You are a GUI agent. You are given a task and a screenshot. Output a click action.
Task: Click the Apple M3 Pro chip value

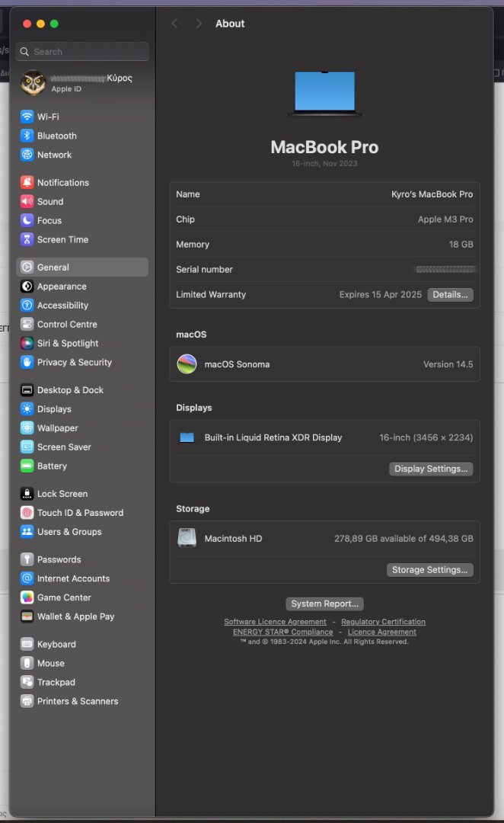(445, 219)
